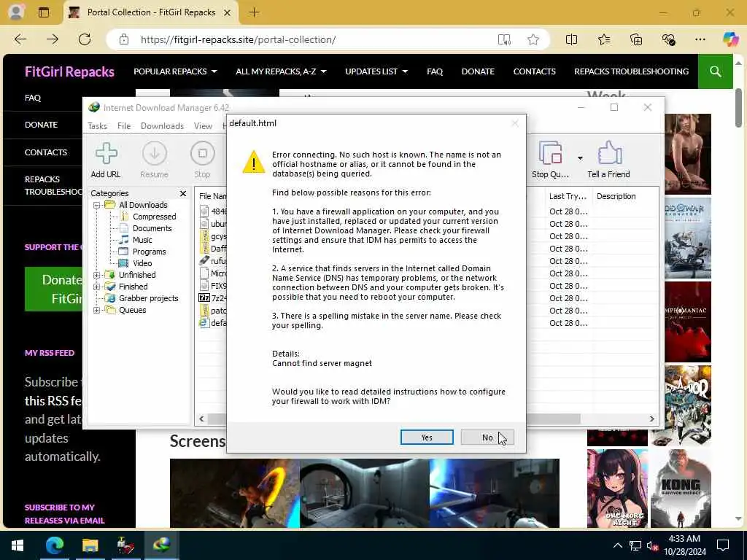
Task: Add page to favorites star icon
Action: tap(533, 39)
